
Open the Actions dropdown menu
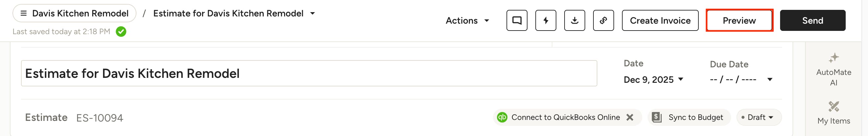[467, 21]
